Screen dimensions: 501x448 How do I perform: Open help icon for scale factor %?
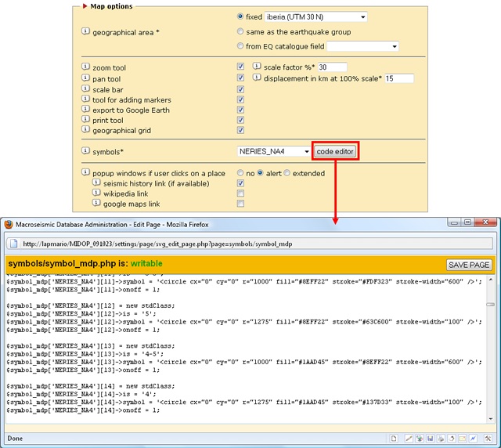tap(258, 67)
